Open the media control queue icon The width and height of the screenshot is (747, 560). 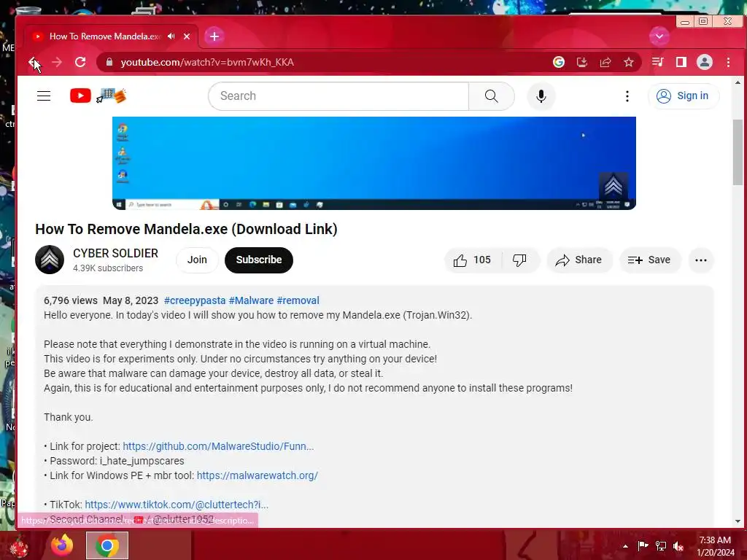click(x=658, y=63)
